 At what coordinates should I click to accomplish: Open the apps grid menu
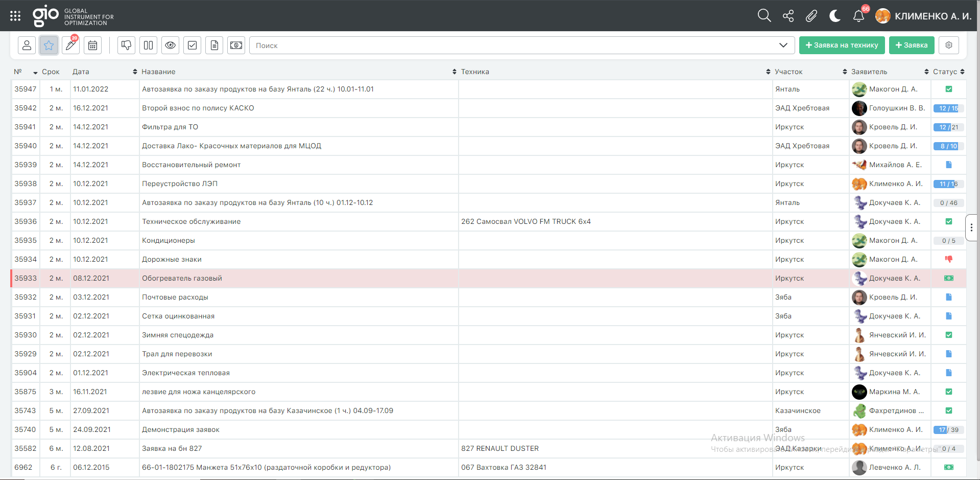pyautogui.click(x=15, y=16)
